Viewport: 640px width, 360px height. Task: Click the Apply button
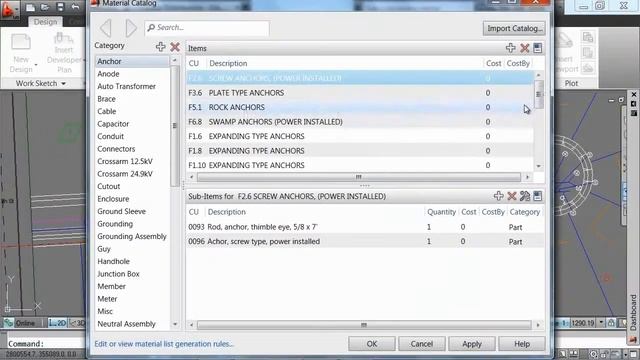click(472, 344)
